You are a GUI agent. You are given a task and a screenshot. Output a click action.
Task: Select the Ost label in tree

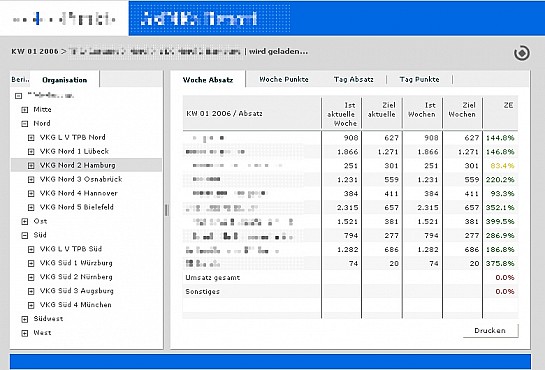click(x=40, y=221)
